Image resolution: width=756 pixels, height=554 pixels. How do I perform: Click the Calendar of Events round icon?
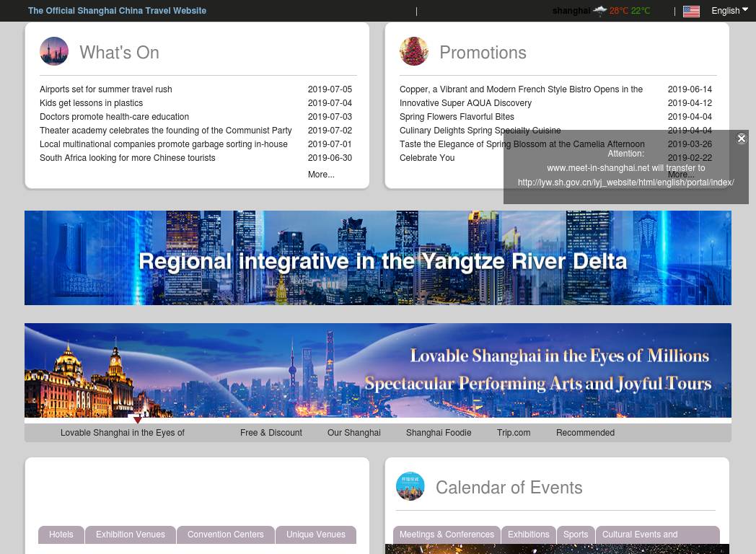410,486
